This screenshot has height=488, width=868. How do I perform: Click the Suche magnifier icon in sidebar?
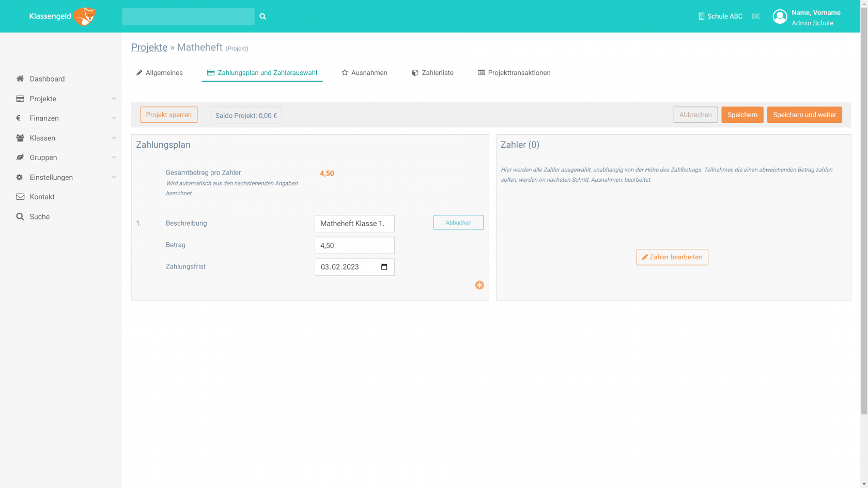point(20,217)
